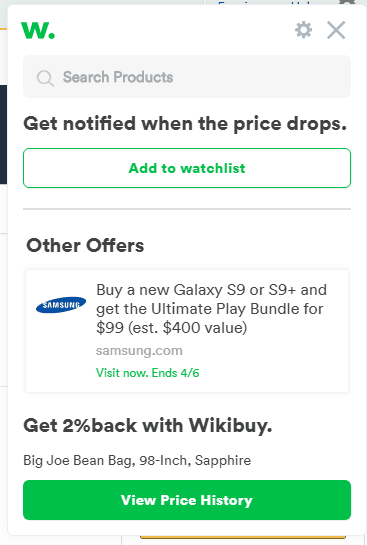Close the Wikibuy popup panel

pyautogui.click(x=336, y=30)
